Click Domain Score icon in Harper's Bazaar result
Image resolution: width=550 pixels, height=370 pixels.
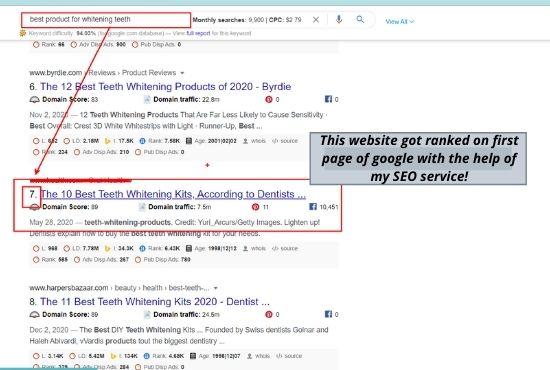click(34, 315)
